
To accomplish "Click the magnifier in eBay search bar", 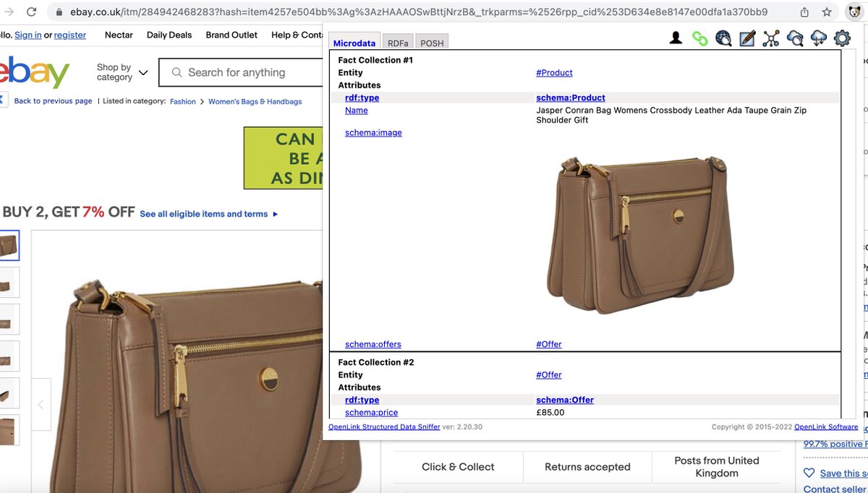I will point(176,72).
